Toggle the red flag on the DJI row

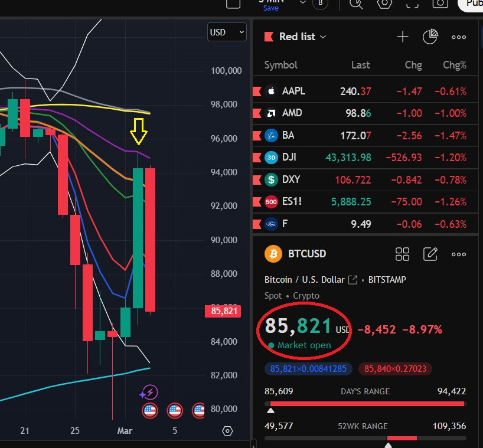(x=257, y=158)
